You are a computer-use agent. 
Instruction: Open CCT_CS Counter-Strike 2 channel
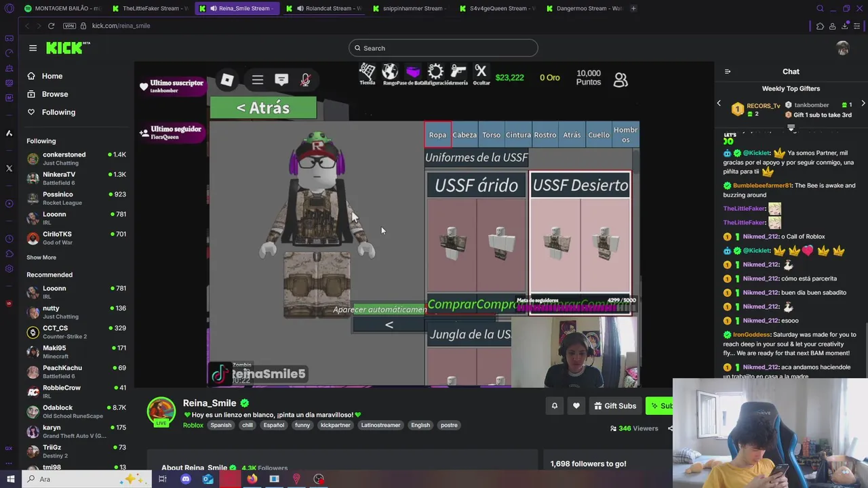tap(77, 332)
